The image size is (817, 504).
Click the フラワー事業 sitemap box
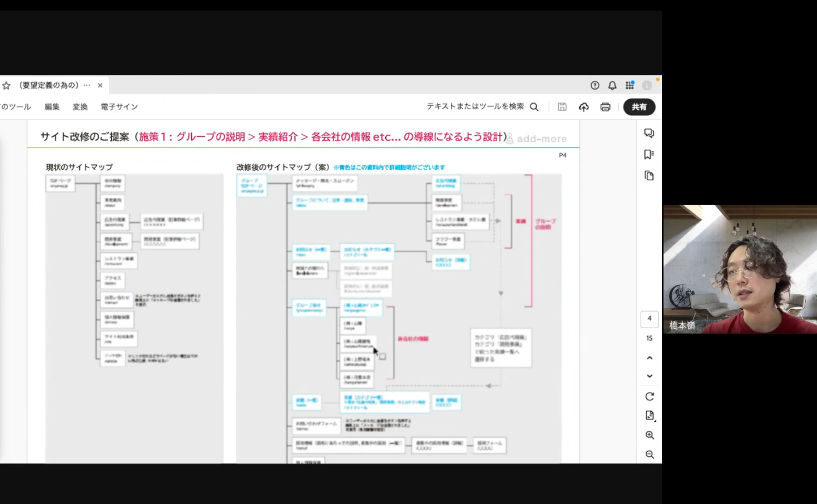pos(449,241)
